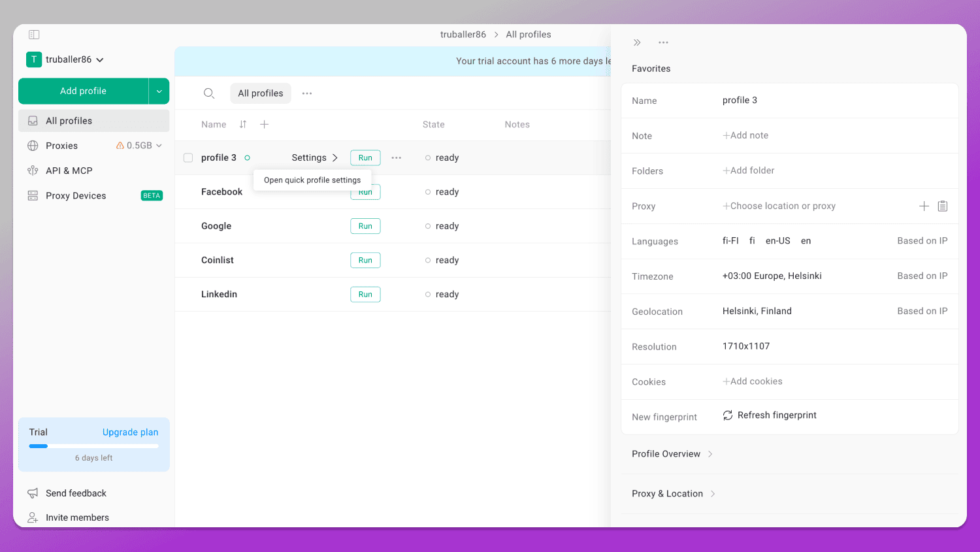Screen dimensions: 980x552
Task: Add new proxy with plus icon
Action: [x=924, y=206]
